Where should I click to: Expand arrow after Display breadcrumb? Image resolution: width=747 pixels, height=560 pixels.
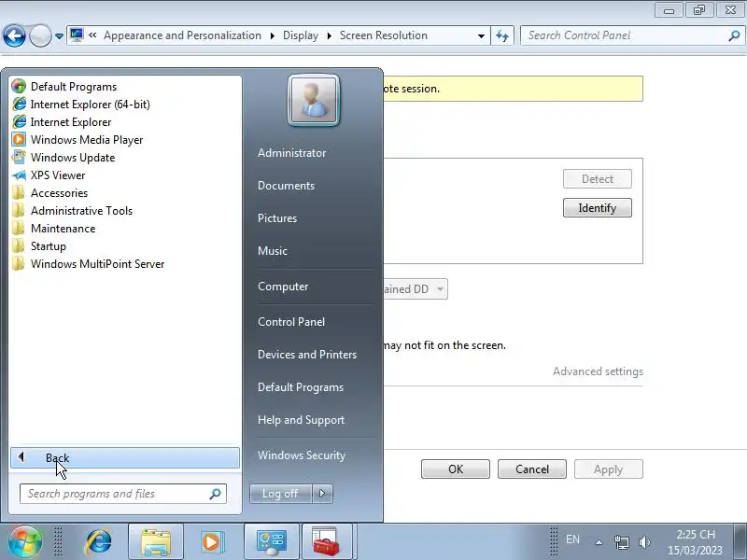[x=329, y=35]
